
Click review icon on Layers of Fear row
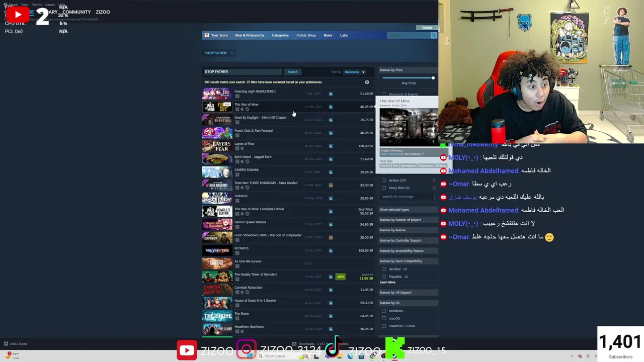(331, 146)
